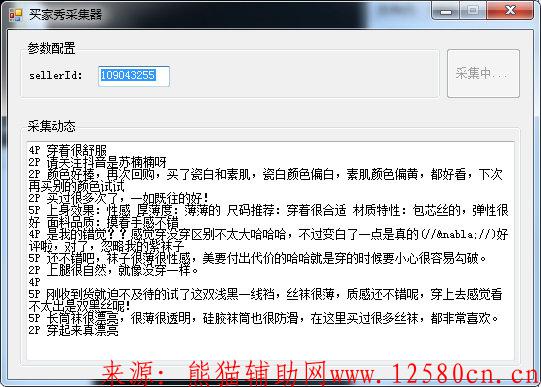Click the app icon in title bar
Image resolution: width=541 pixels, height=387 pixels.
16,14
